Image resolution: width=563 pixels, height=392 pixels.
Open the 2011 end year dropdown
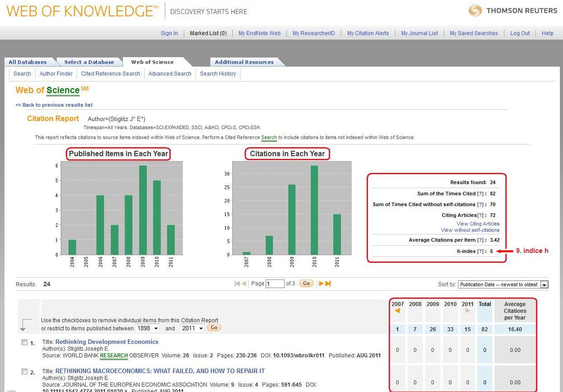[192, 329]
